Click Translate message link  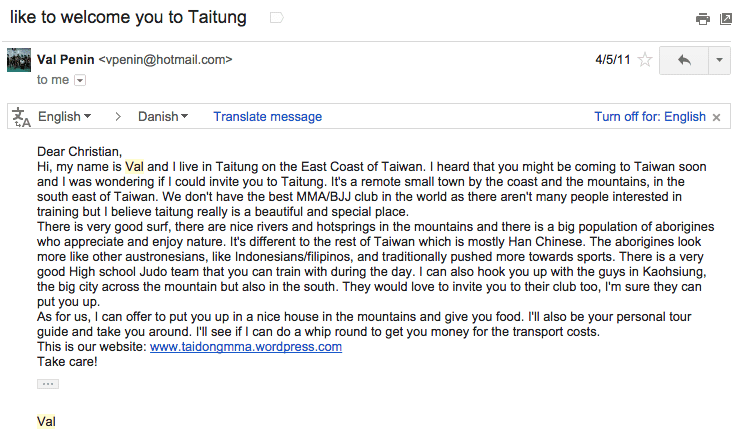click(268, 117)
